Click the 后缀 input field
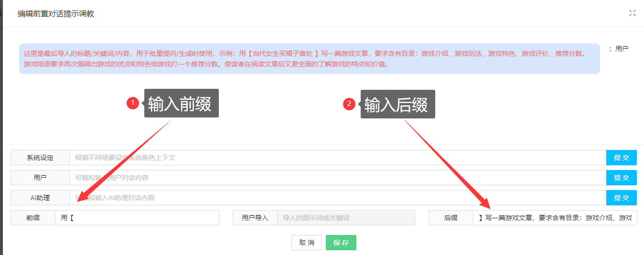This screenshot has height=255, width=644. pyautogui.click(x=555, y=218)
